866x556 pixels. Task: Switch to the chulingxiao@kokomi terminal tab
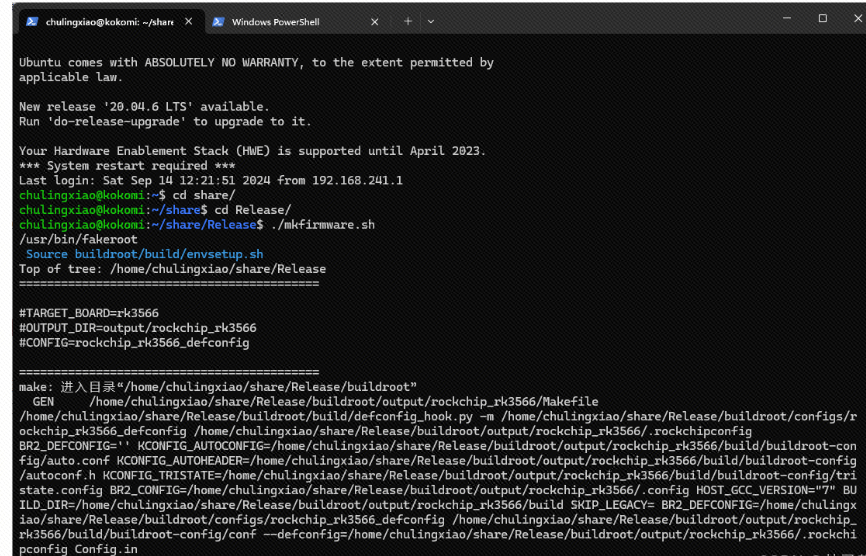(x=109, y=22)
